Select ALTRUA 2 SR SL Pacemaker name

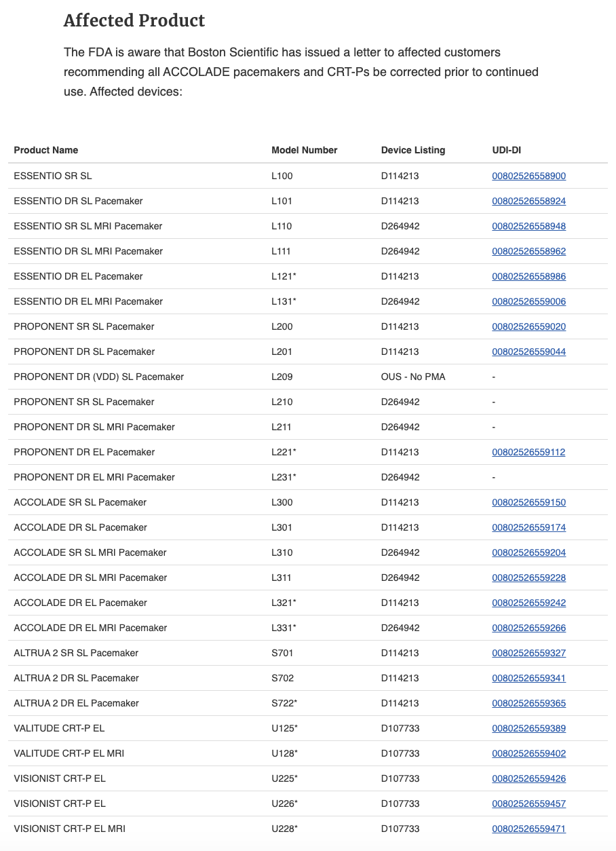(x=76, y=653)
